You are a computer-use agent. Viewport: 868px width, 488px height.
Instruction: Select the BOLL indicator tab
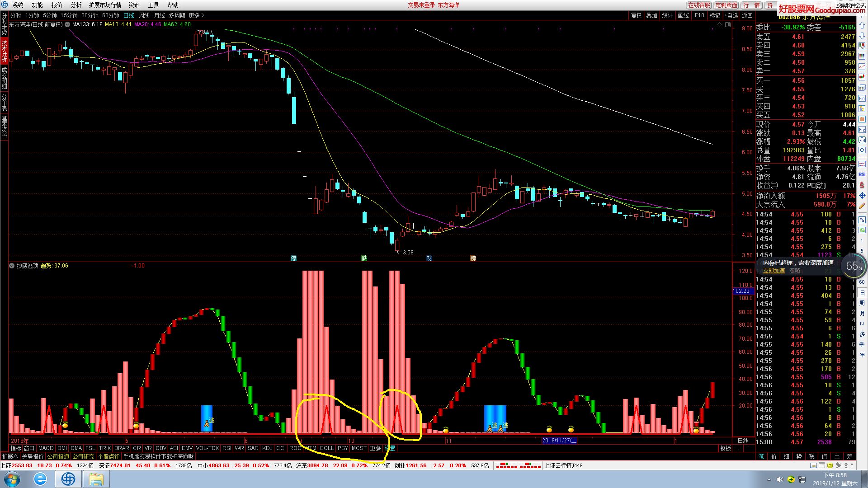[327, 448]
